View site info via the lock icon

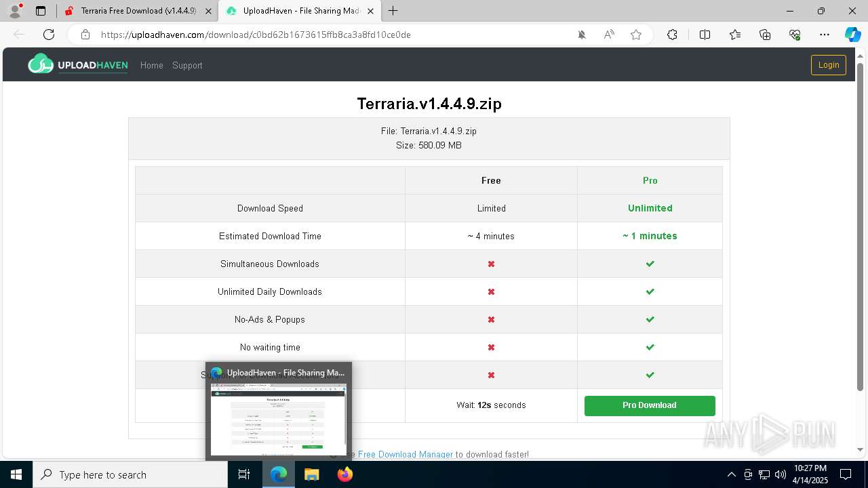(x=85, y=35)
